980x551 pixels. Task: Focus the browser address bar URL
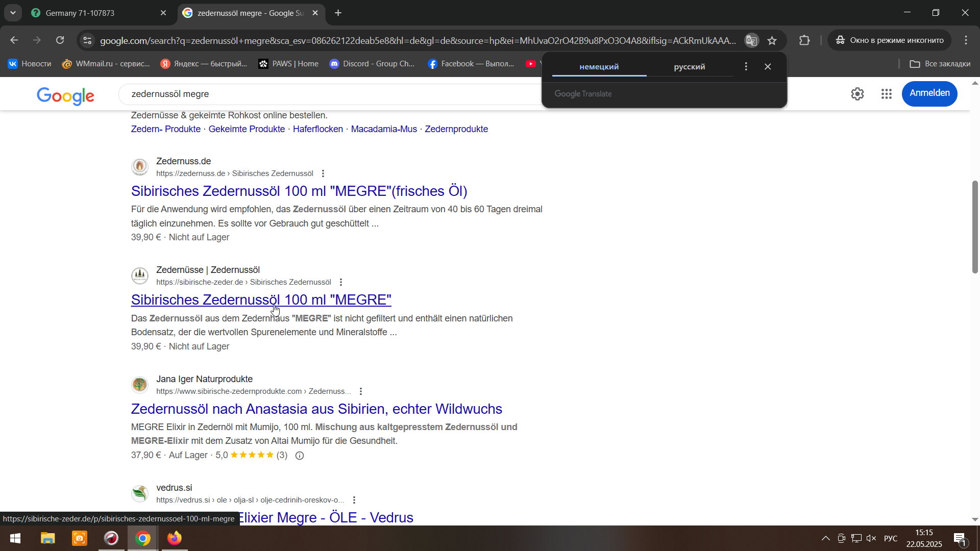tap(418, 40)
